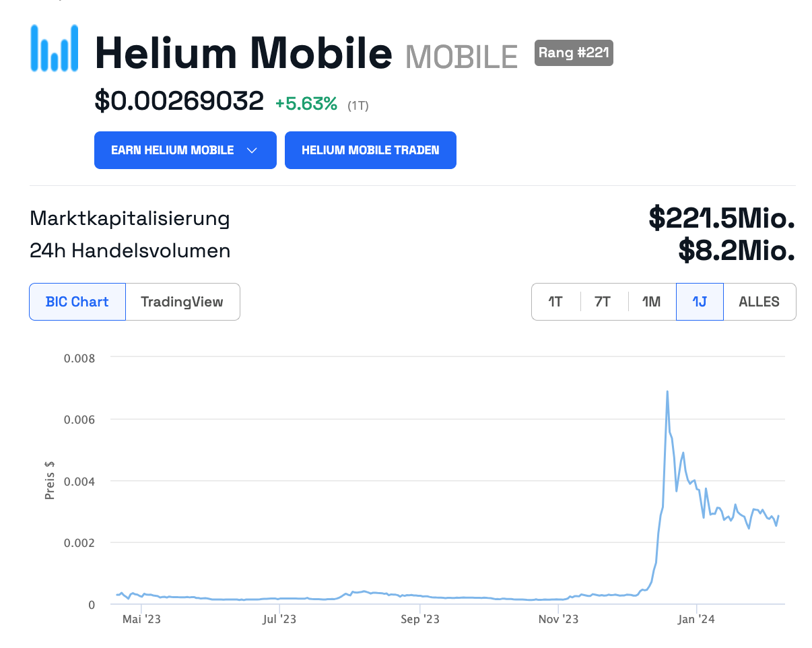Switch to the TradingView tab

pyautogui.click(x=182, y=302)
